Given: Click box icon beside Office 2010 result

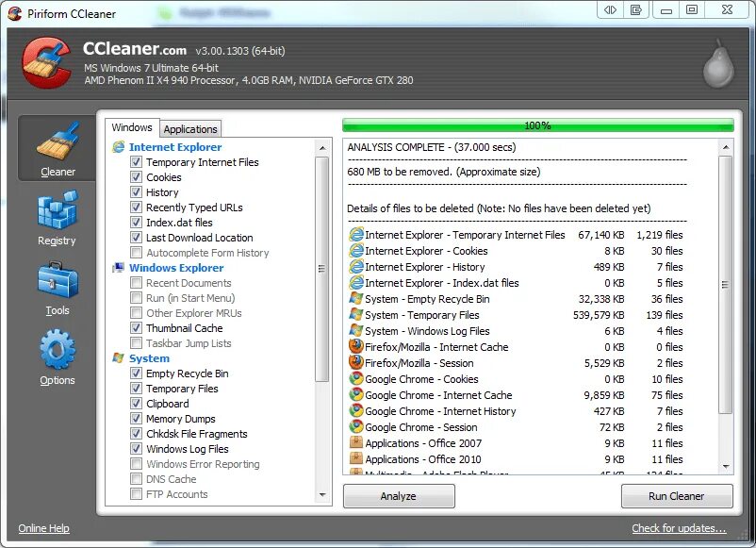Looking at the screenshot, I should (x=355, y=458).
